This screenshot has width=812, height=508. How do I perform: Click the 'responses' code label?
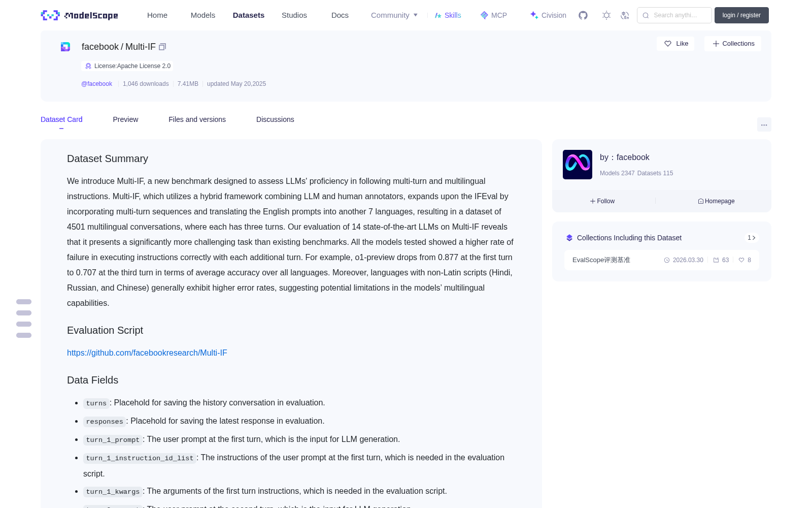pos(105,422)
